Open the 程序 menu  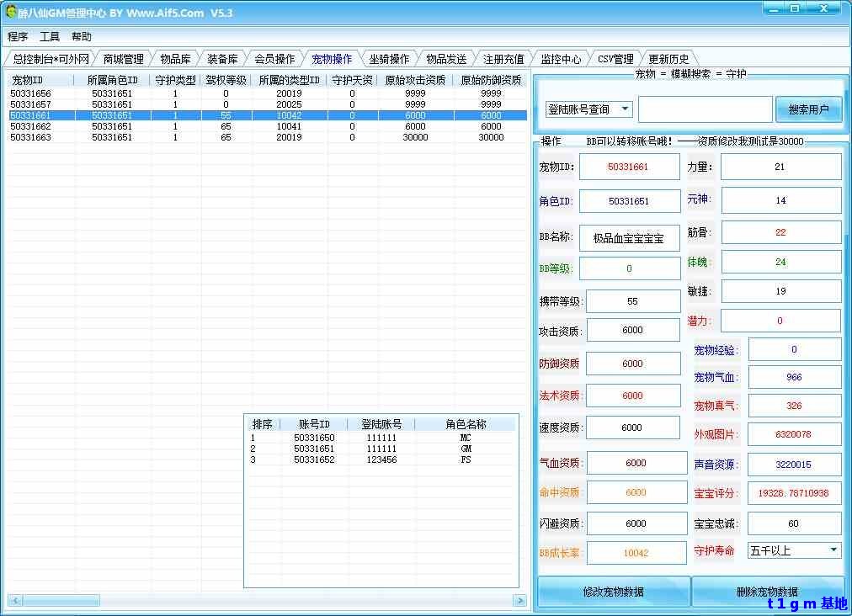[18, 37]
